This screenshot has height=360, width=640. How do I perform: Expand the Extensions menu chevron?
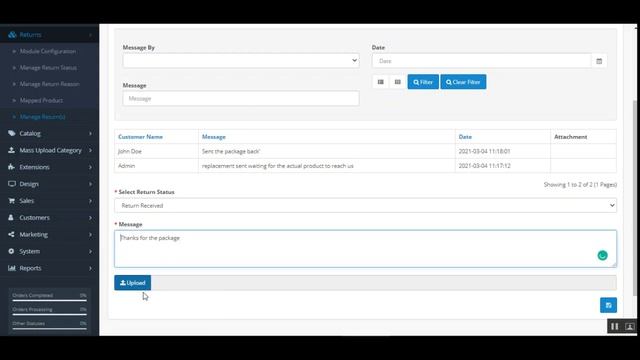(x=90, y=167)
